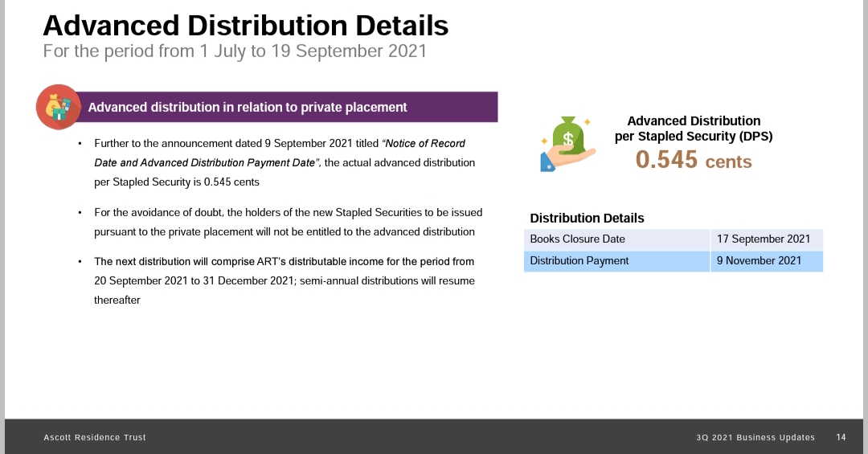Select the Advanced Distribution Details title
The image size is (868, 454).
point(246,26)
